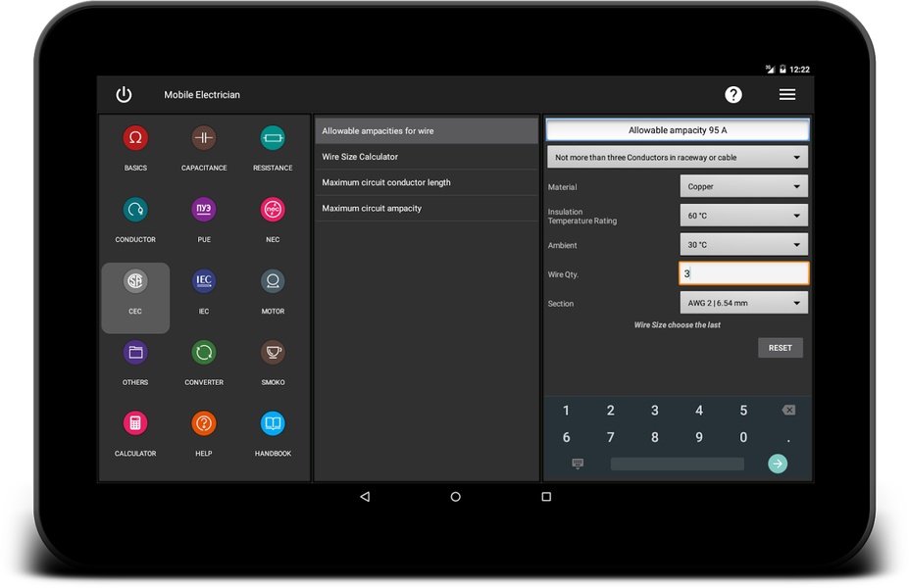The height and width of the screenshot is (588, 909).
Task: Tap the green next arrow on keypad
Action: [778, 464]
